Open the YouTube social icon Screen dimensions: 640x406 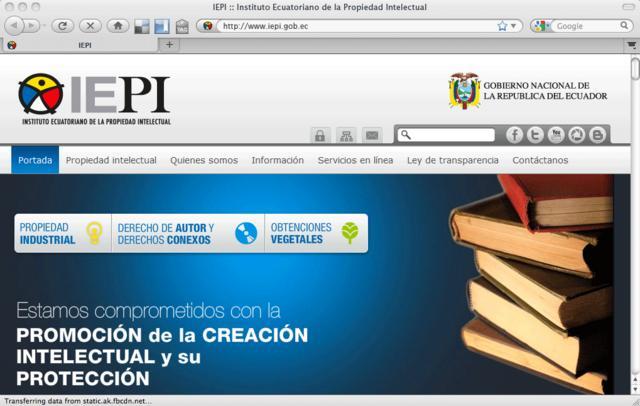click(556, 135)
